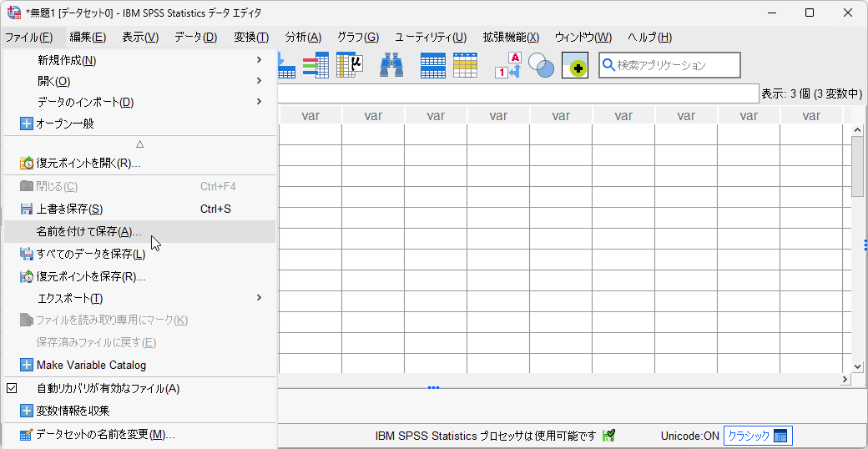Close the open ファイル(F) menu
Screen dimensions: 868x449
(x=28, y=38)
